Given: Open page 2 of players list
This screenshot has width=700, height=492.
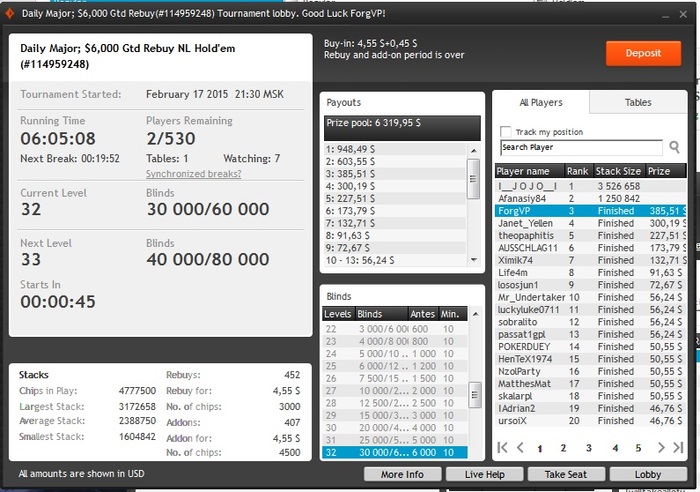Looking at the screenshot, I should (x=563, y=448).
